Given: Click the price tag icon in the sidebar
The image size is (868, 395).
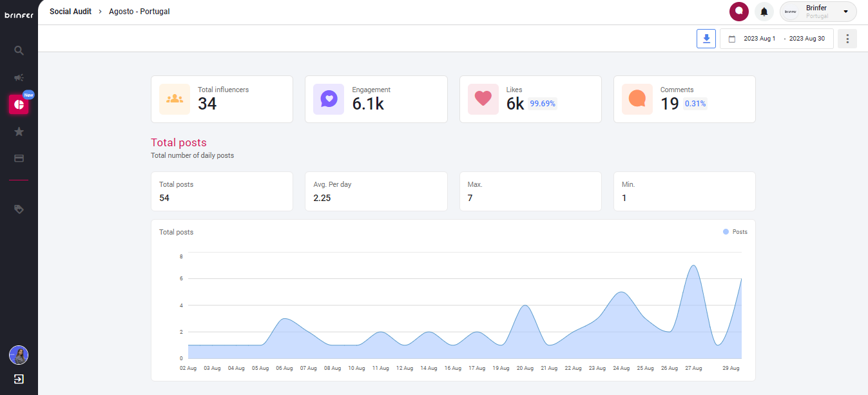Looking at the screenshot, I should pyautogui.click(x=19, y=209).
